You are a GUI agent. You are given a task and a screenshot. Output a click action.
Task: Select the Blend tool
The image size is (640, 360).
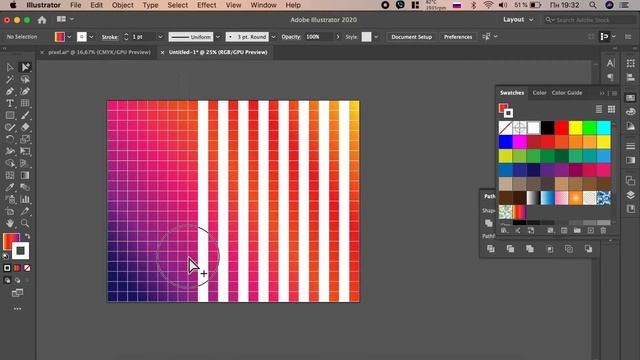pyautogui.click(x=25, y=187)
